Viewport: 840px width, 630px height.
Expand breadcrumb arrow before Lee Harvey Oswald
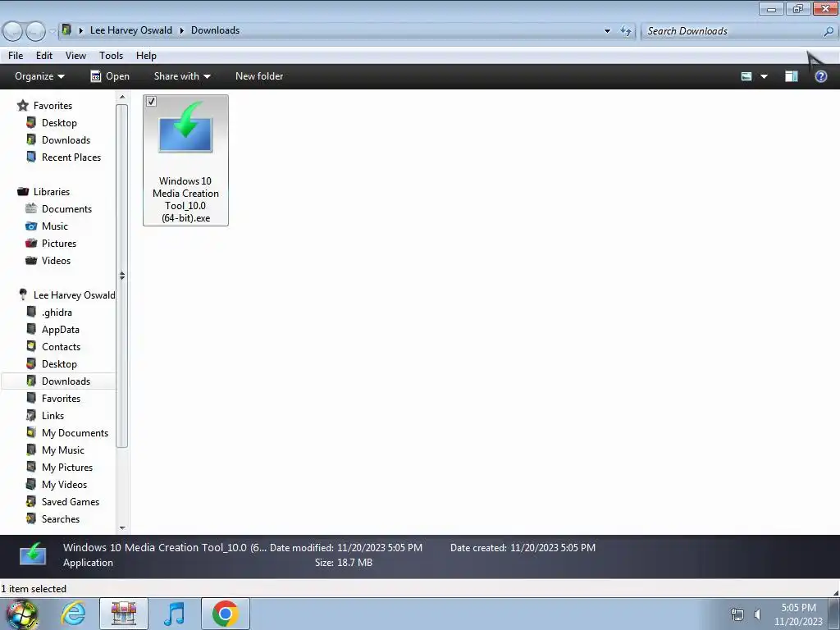point(81,30)
